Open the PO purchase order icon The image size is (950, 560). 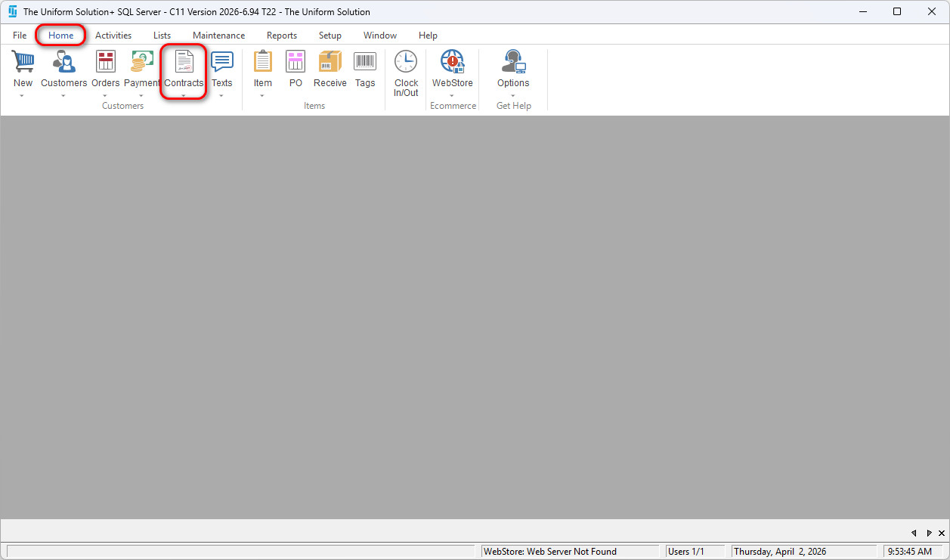point(296,62)
